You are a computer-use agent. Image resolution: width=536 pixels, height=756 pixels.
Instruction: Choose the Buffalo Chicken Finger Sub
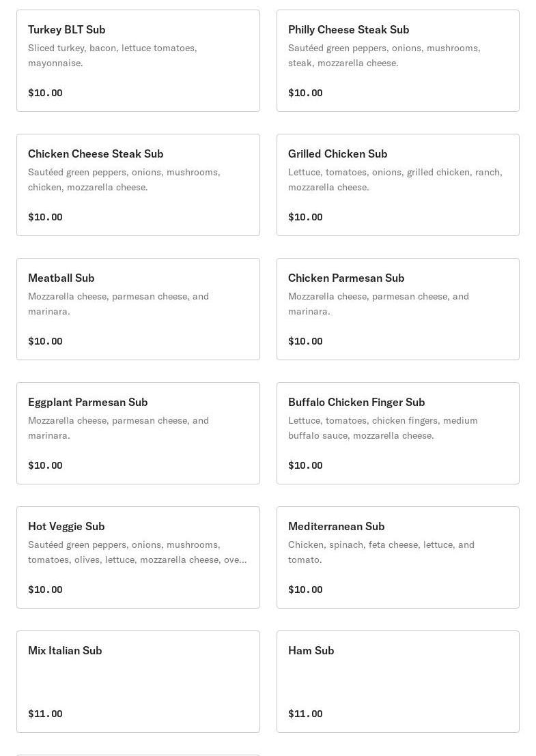tap(397, 433)
